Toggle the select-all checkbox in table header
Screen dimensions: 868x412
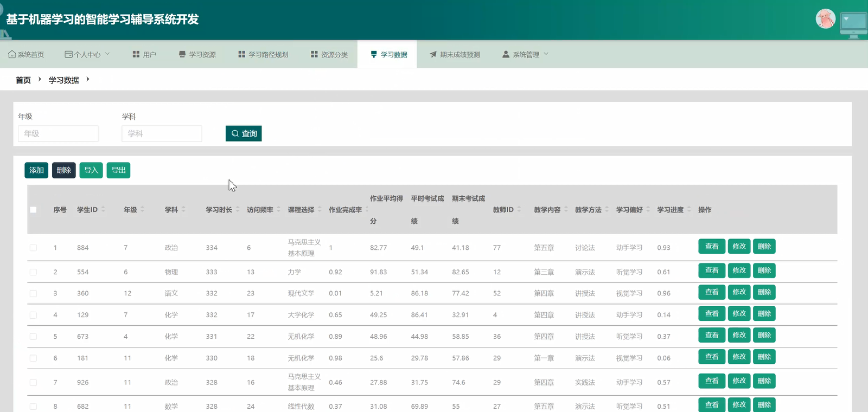(x=33, y=210)
